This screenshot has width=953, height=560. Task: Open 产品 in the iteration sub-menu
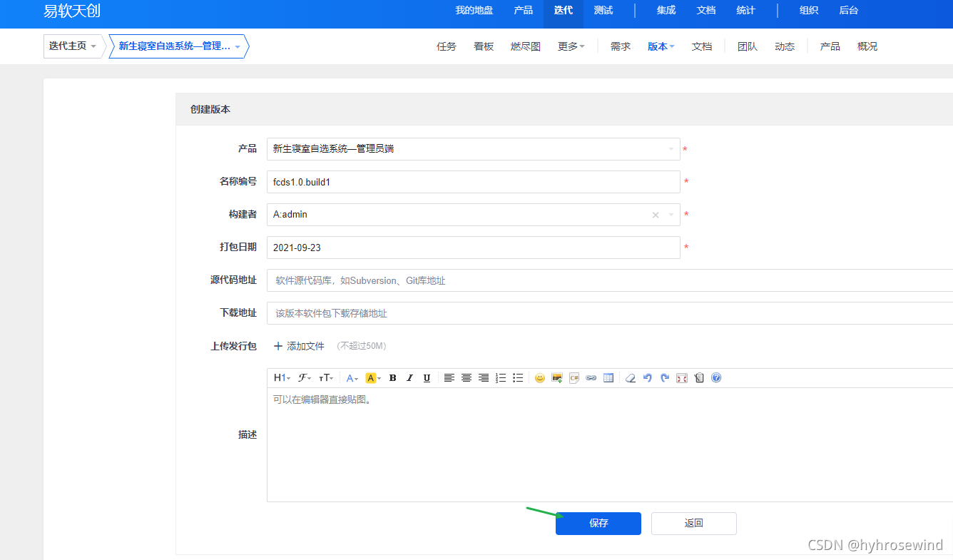click(x=830, y=46)
